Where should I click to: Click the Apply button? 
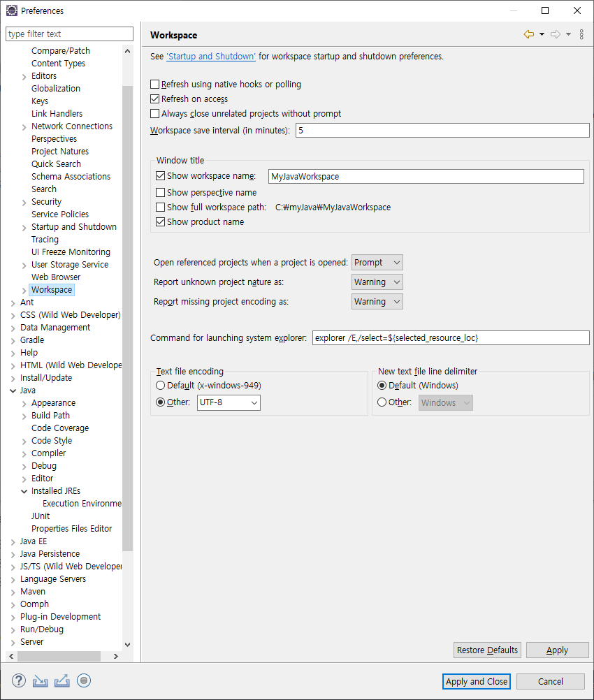[558, 650]
